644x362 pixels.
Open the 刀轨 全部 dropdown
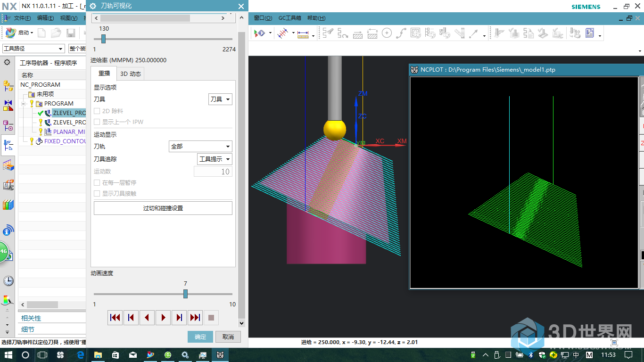(200, 146)
